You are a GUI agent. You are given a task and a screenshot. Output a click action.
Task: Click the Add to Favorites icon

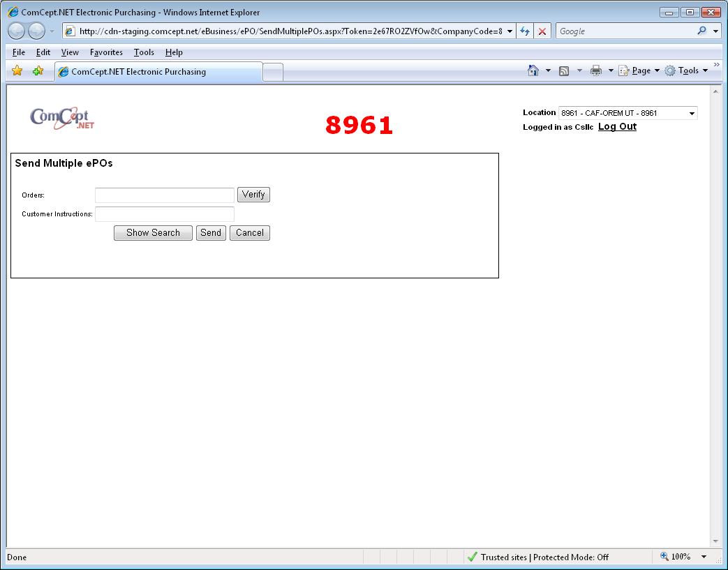[38, 71]
